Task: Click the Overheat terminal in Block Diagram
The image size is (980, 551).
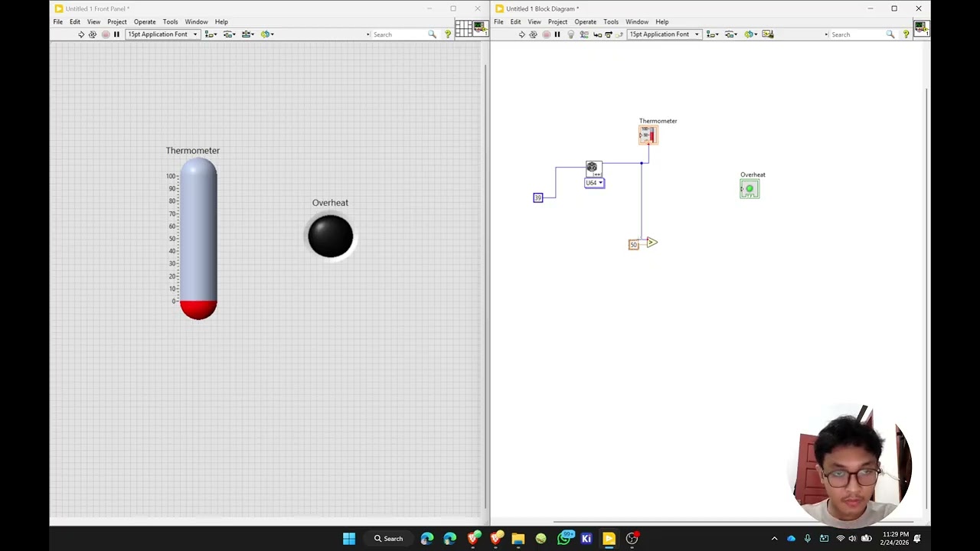Action: click(x=750, y=189)
